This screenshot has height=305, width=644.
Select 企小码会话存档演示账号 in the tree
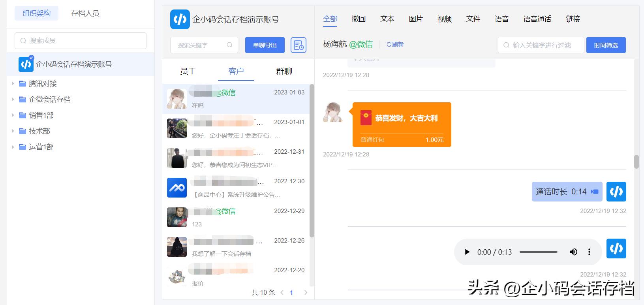point(81,64)
